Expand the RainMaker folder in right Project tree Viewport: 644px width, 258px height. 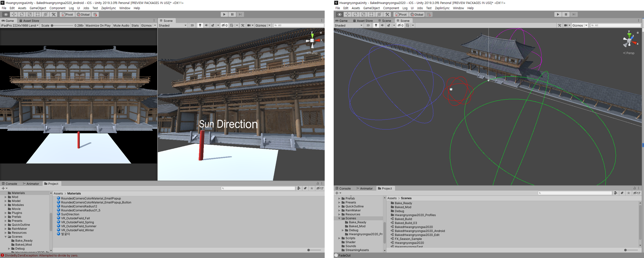pyautogui.click(x=339, y=211)
